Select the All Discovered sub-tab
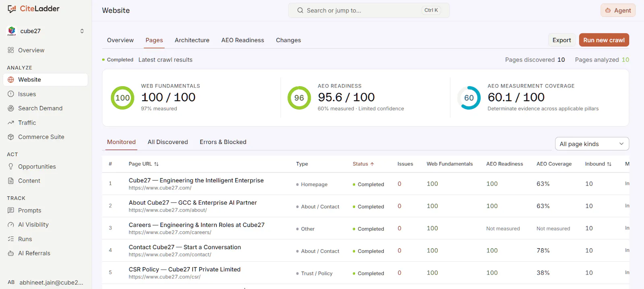 click(168, 142)
